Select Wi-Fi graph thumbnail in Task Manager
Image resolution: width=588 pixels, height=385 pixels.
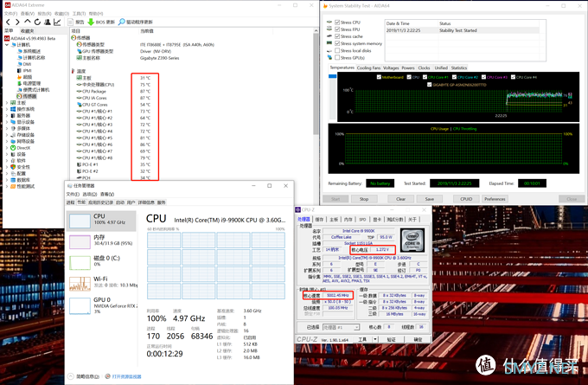pyautogui.click(x=80, y=284)
